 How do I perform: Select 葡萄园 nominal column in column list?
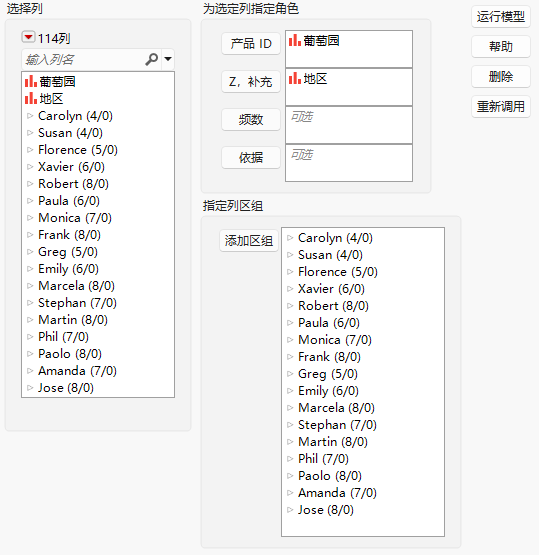(x=50, y=81)
